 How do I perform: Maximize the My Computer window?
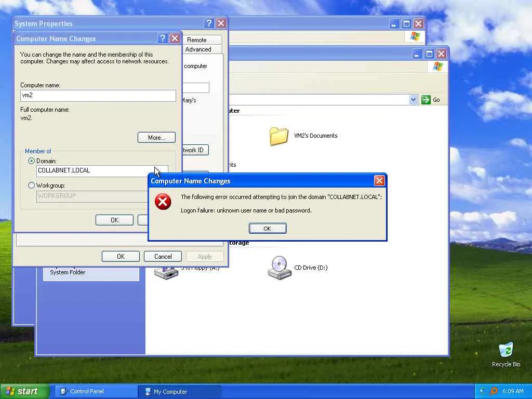click(x=429, y=54)
